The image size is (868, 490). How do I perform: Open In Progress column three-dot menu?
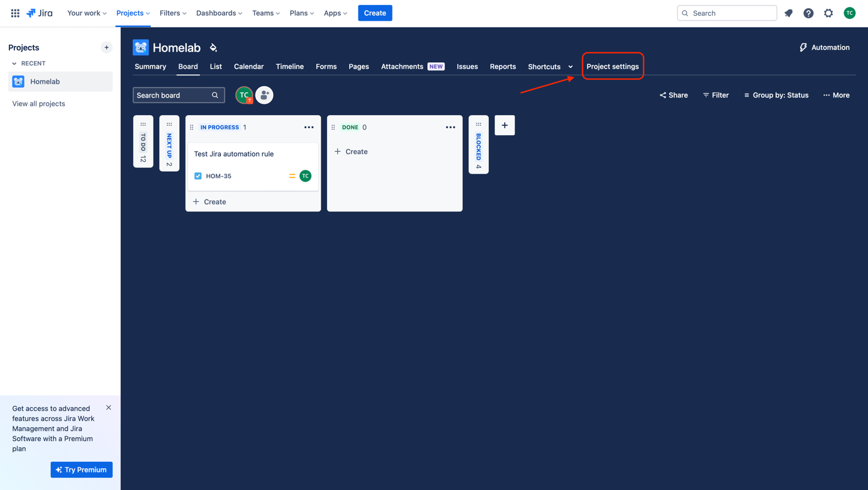coord(309,127)
